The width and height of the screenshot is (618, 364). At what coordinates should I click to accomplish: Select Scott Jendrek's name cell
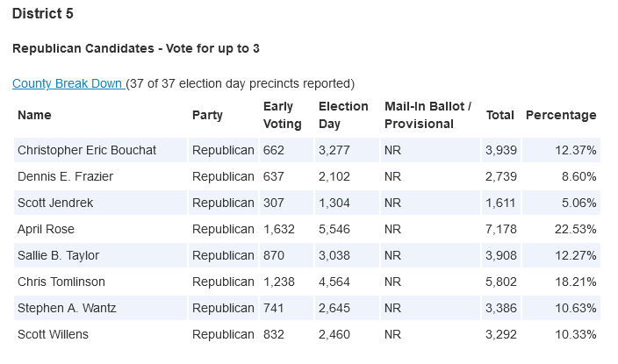(x=57, y=203)
